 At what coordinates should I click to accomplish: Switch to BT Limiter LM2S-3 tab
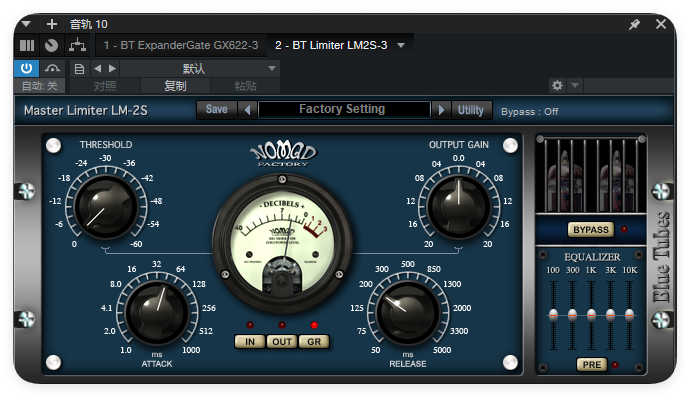pyautogui.click(x=331, y=45)
